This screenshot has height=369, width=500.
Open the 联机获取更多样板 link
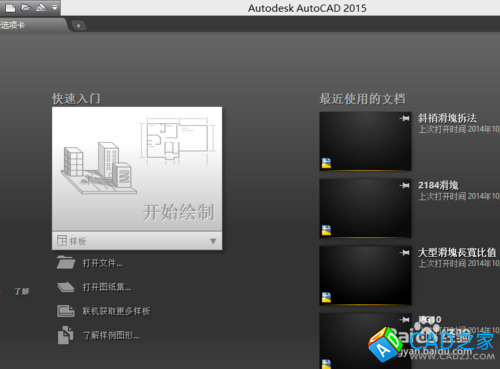click(x=117, y=311)
